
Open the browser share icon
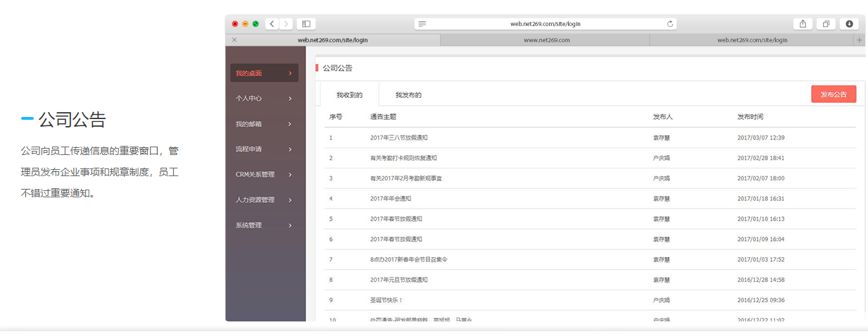point(803,23)
